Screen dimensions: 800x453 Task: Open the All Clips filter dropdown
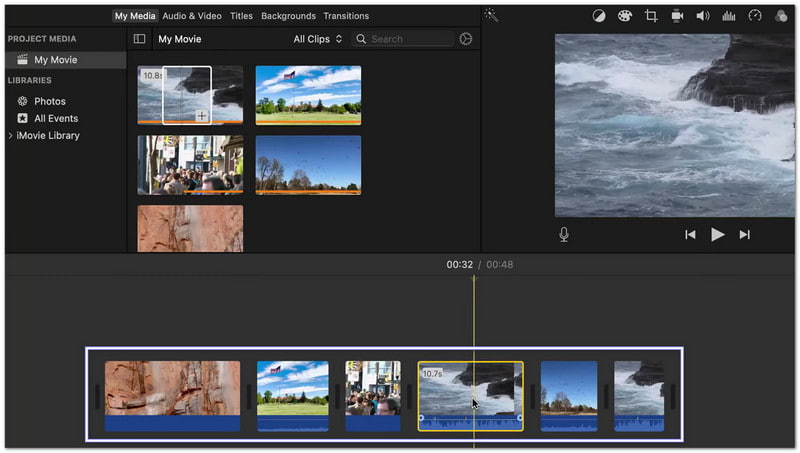click(317, 39)
